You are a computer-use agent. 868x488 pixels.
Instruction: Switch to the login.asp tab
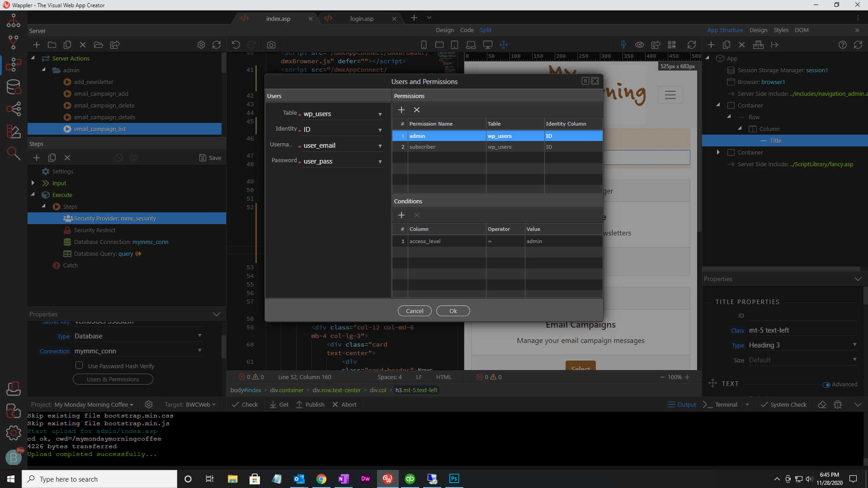[362, 19]
